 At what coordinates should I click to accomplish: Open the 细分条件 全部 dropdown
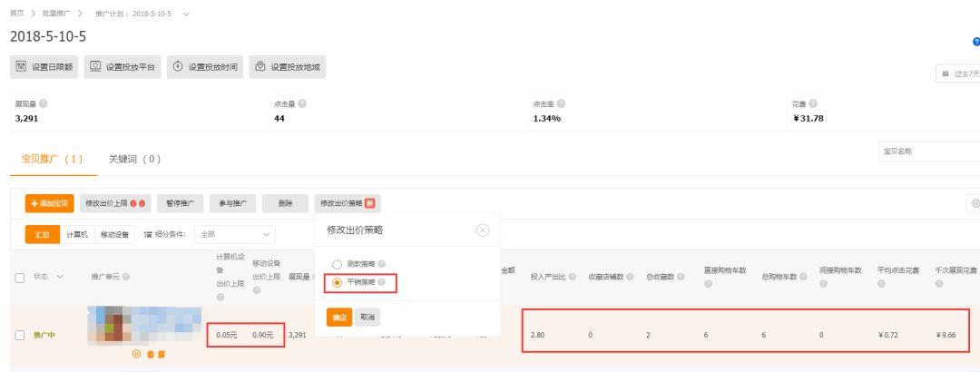pyautogui.click(x=234, y=234)
